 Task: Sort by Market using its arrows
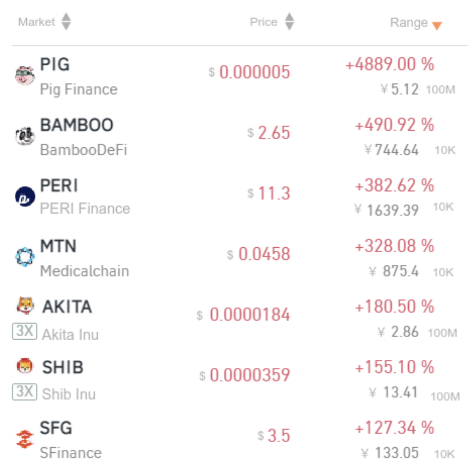pos(66,21)
